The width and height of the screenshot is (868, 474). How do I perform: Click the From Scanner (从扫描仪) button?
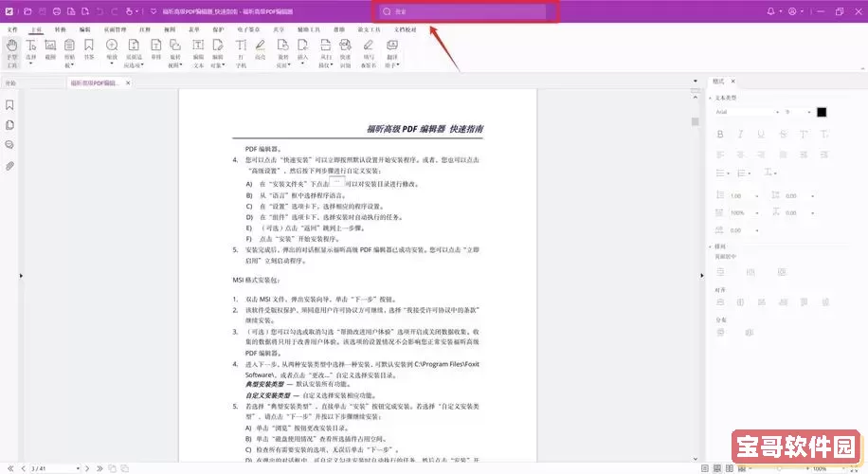click(x=326, y=53)
